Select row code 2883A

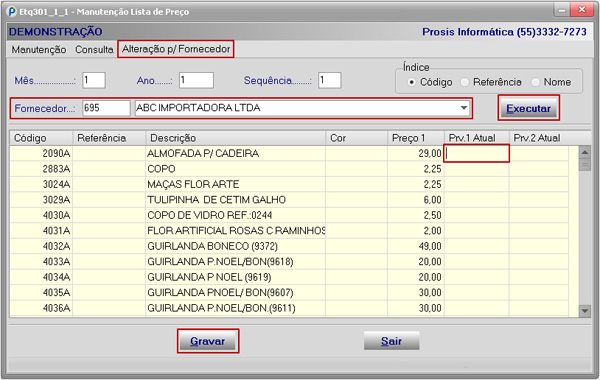pyautogui.click(x=41, y=169)
